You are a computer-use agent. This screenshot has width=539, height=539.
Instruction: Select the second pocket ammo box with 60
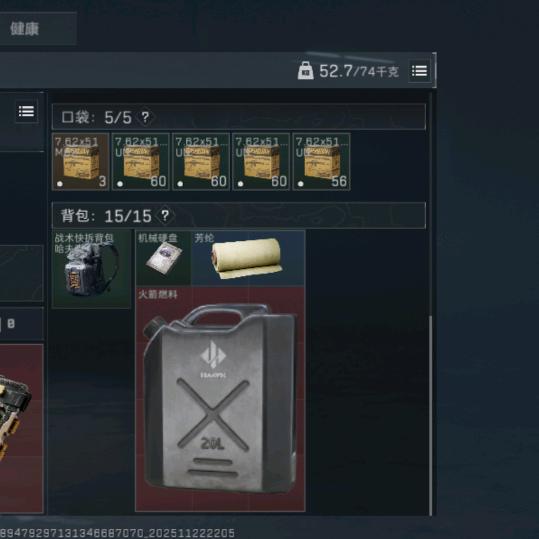click(x=141, y=162)
